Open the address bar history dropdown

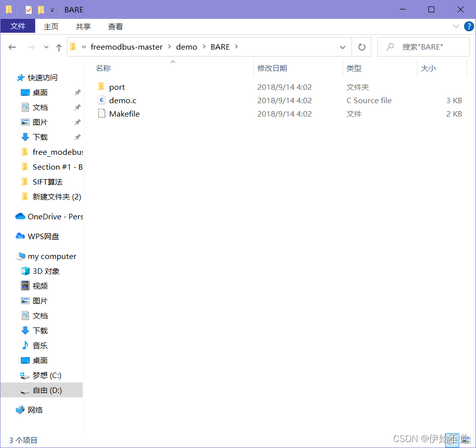tap(342, 47)
